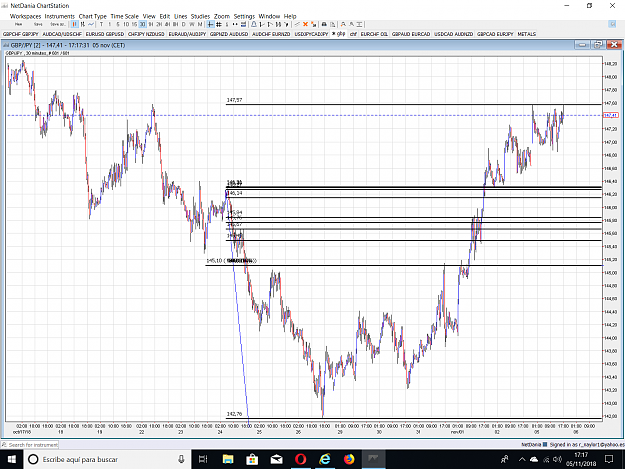Image resolution: width=625 pixels, height=469 pixels.
Task: Switch to GBPNZD AUDUSD workspace tab
Action: coord(229,34)
